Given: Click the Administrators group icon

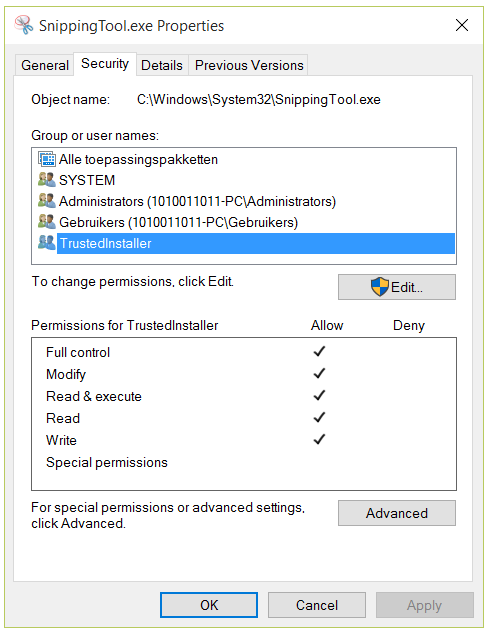Looking at the screenshot, I should pos(46,201).
